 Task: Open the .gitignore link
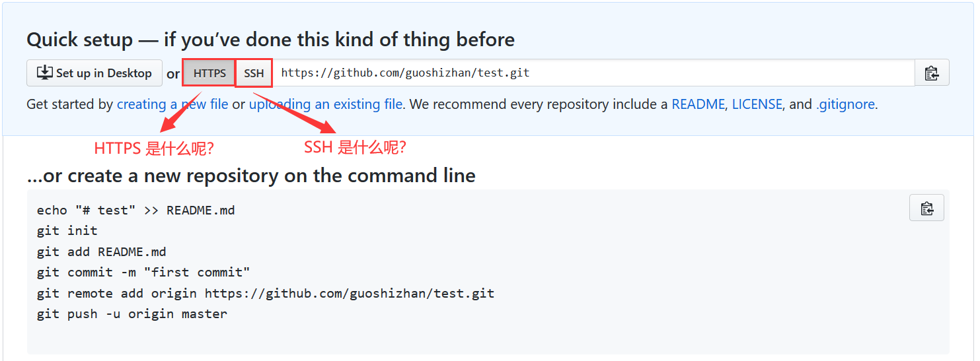(x=845, y=104)
